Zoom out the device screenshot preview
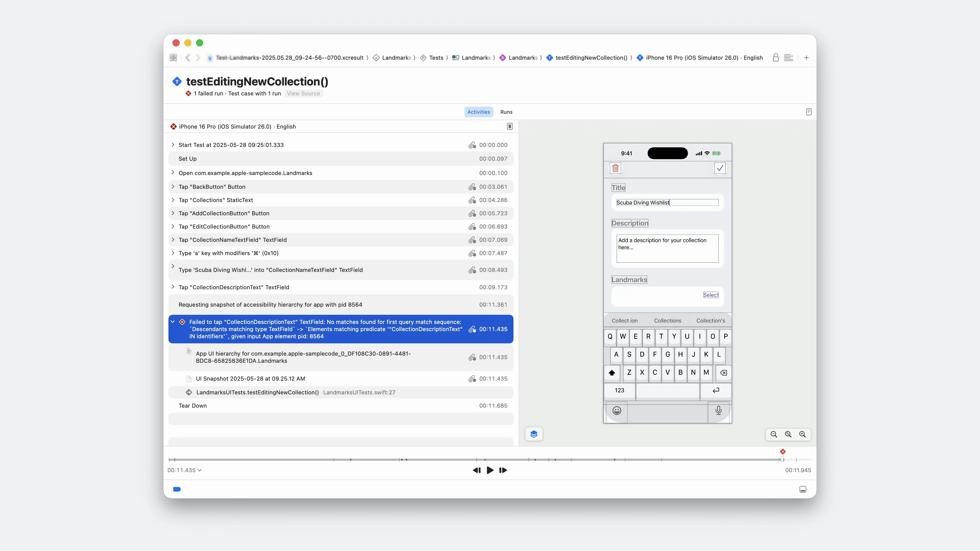 (774, 434)
